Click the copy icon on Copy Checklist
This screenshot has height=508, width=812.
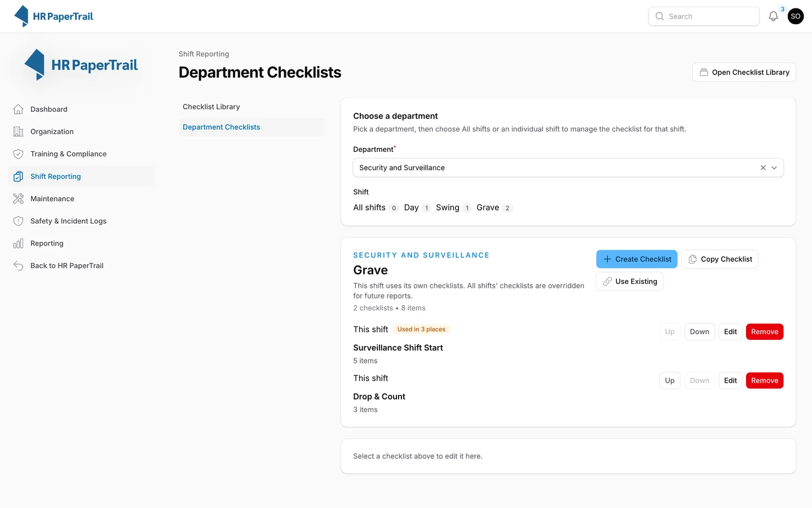[x=692, y=259]
